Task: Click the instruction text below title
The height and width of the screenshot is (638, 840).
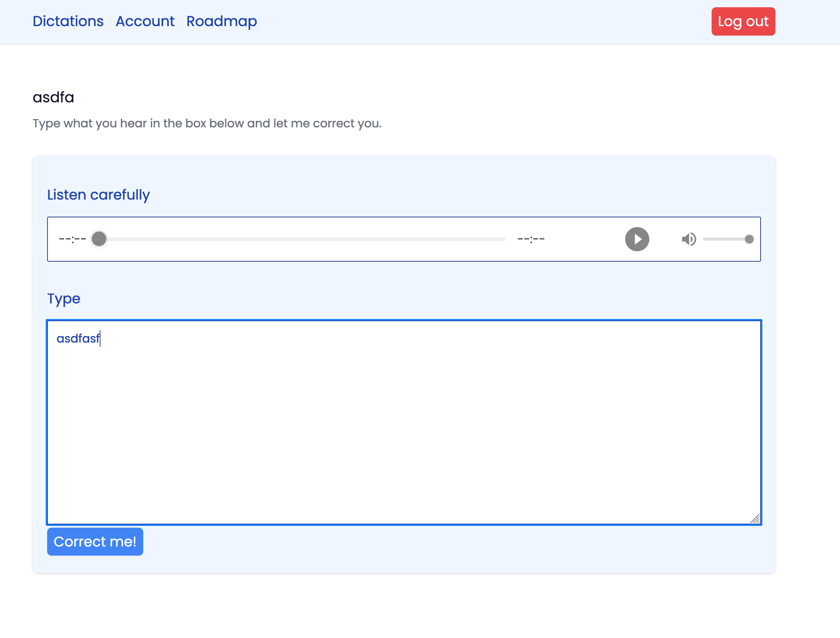Action: (207, 123)
